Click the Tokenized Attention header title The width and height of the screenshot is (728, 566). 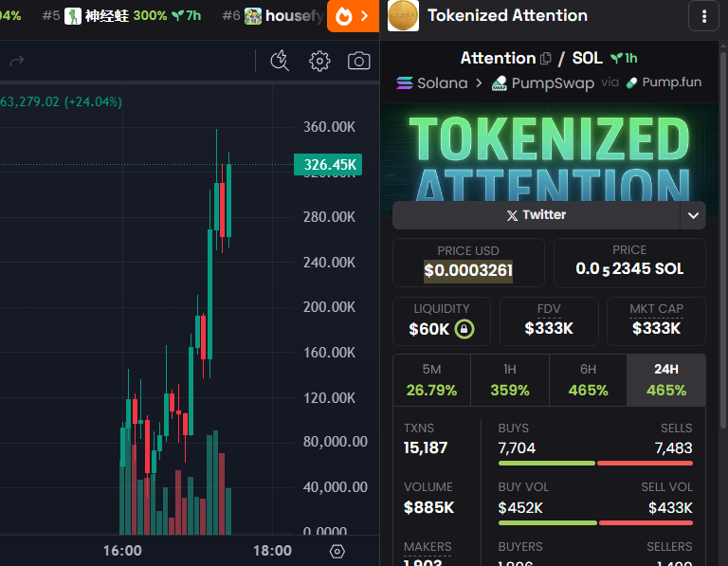[507, 16]
